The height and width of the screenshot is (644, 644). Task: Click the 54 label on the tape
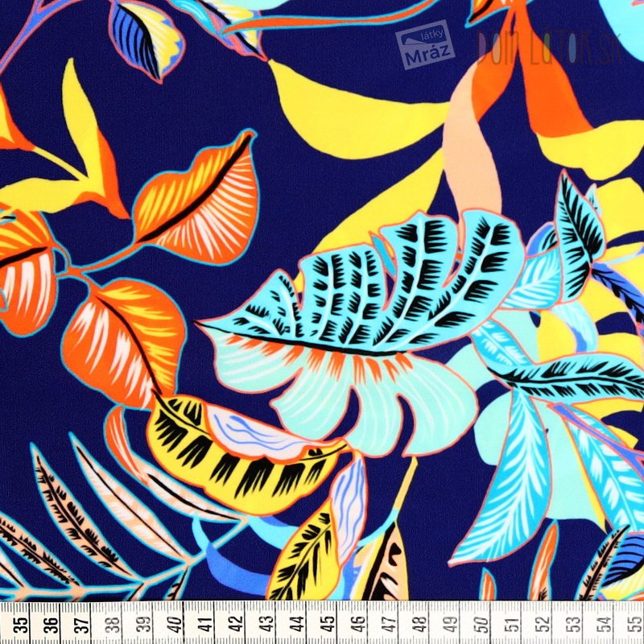(605, 625)
